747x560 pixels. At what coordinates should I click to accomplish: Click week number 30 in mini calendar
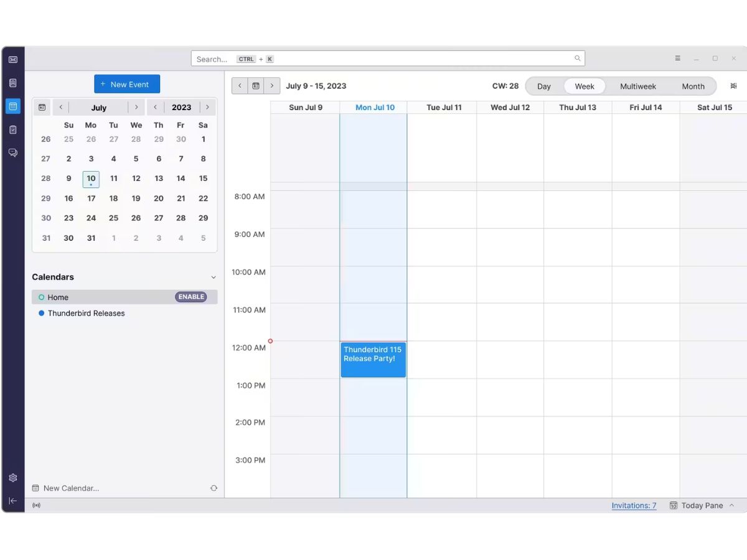(x=46, y=218)
